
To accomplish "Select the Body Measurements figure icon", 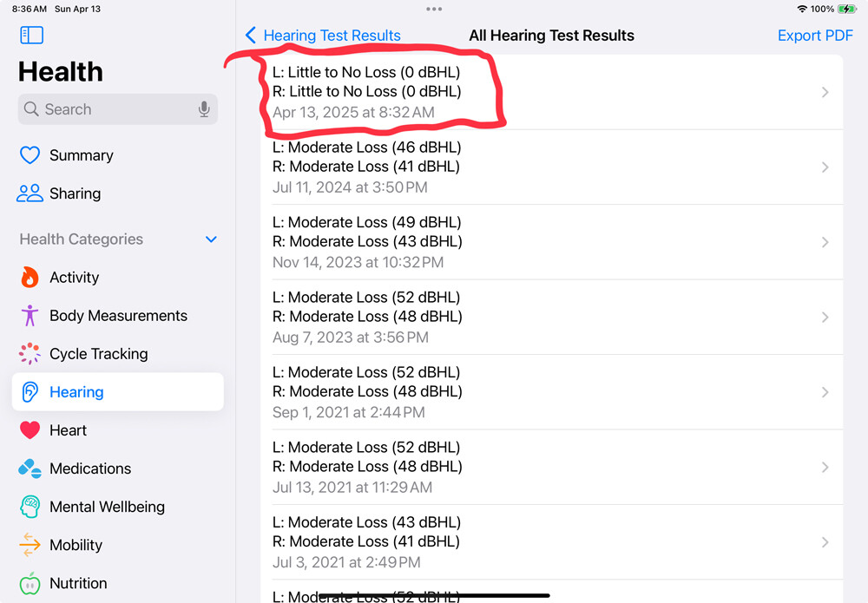I will click(30, 315).
